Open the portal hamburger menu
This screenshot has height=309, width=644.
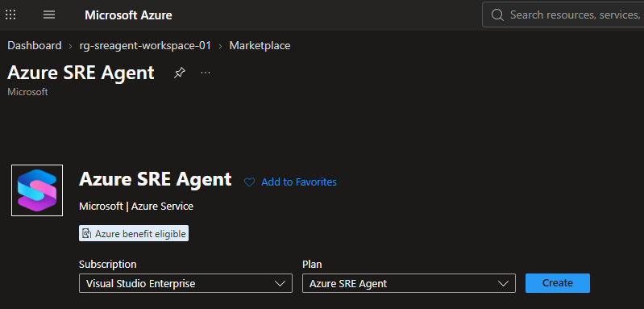49,15
